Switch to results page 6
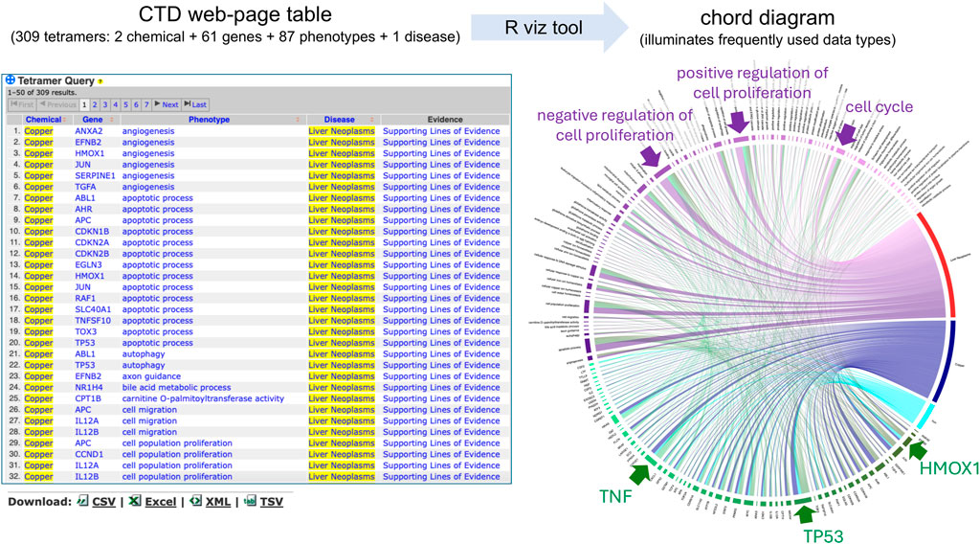The height and width of the screenshot is (544, 980). pos(136,105)
